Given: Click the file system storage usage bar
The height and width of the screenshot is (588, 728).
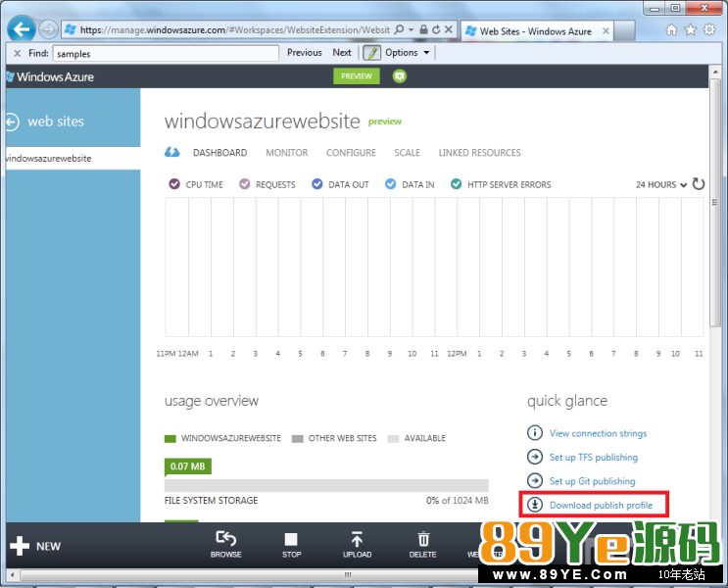Looking at the screenshot, I should (x=326, y=485).
